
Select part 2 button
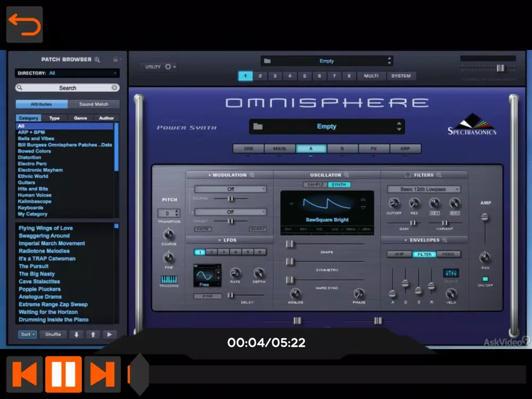tap(260, 76)
